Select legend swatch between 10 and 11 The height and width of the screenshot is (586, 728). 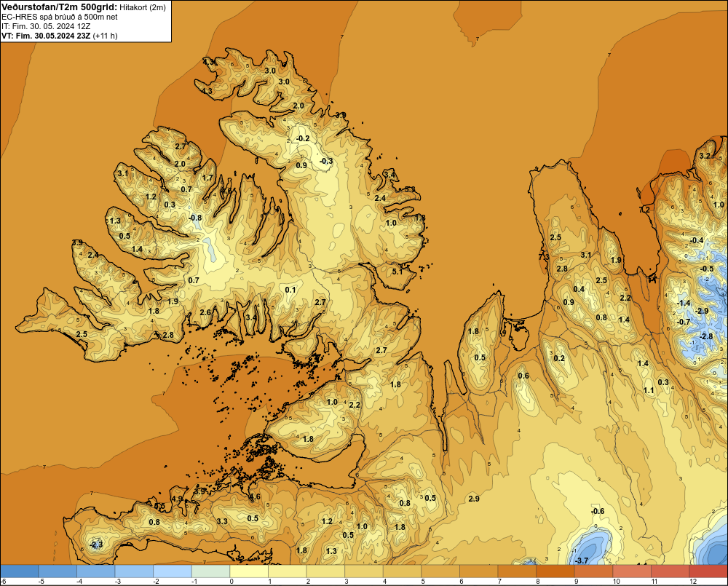click(x=632, y=571)
